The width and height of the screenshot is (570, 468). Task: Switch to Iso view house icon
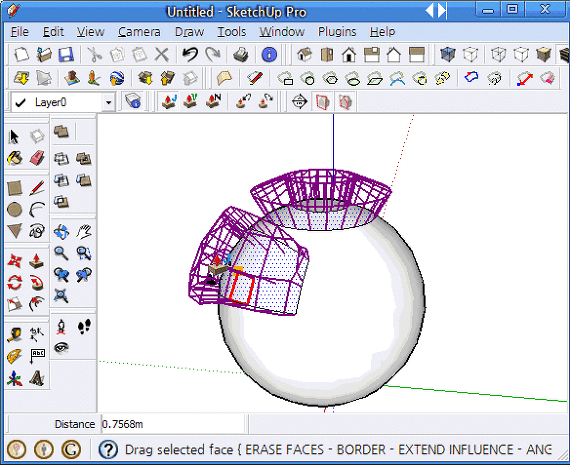point(304,55)
